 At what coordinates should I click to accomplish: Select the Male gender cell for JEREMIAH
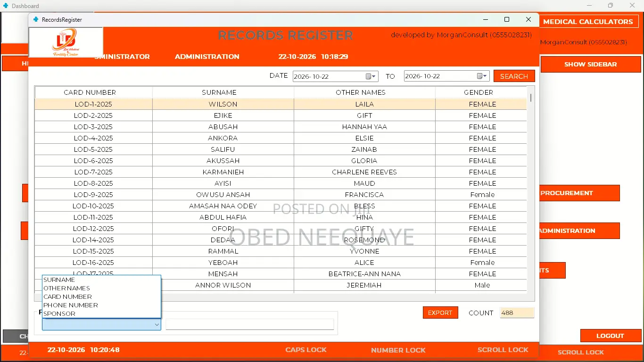[481, 285]
